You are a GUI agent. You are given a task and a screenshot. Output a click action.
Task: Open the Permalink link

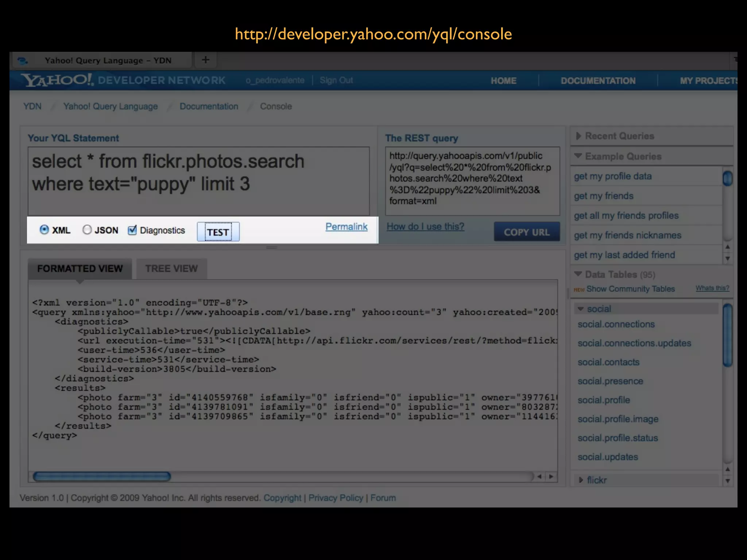[x=347, y=227]
